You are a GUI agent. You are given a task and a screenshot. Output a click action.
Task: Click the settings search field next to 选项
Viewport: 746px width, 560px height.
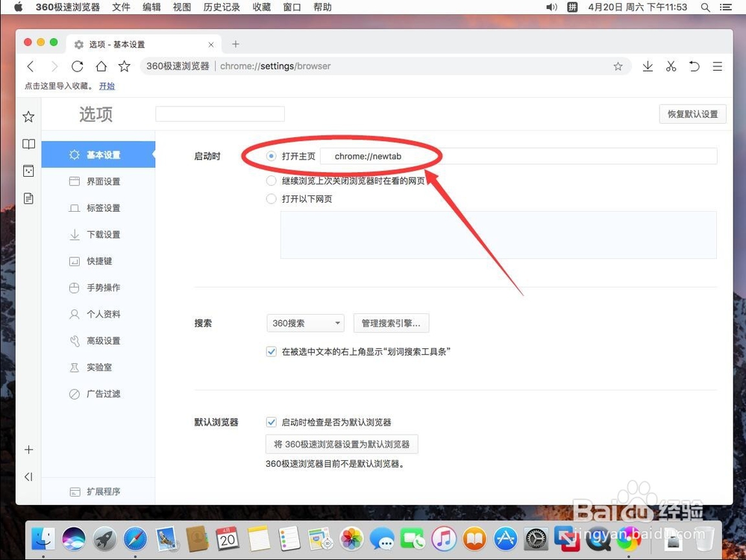[x=220, y=114]
